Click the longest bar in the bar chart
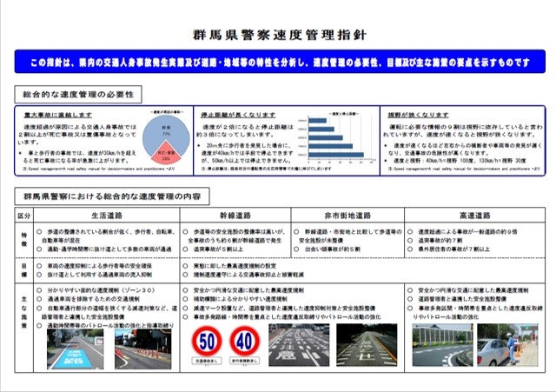556x392 pixels. coord(336,155)
